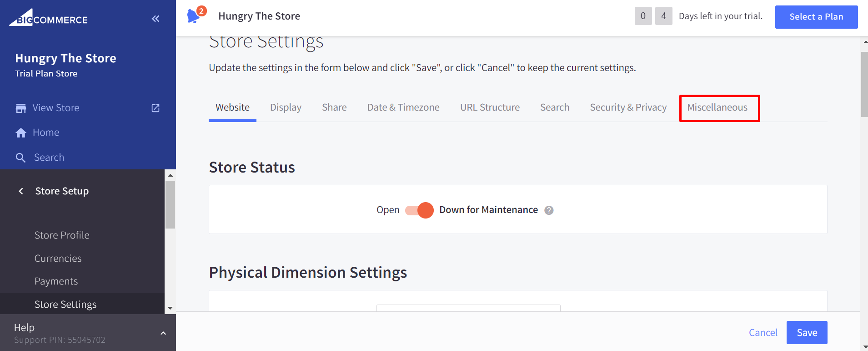The height and width of the screenshot is (351, 868).
Task: Click the View Store storefront icon
Action: coord(21,108)
